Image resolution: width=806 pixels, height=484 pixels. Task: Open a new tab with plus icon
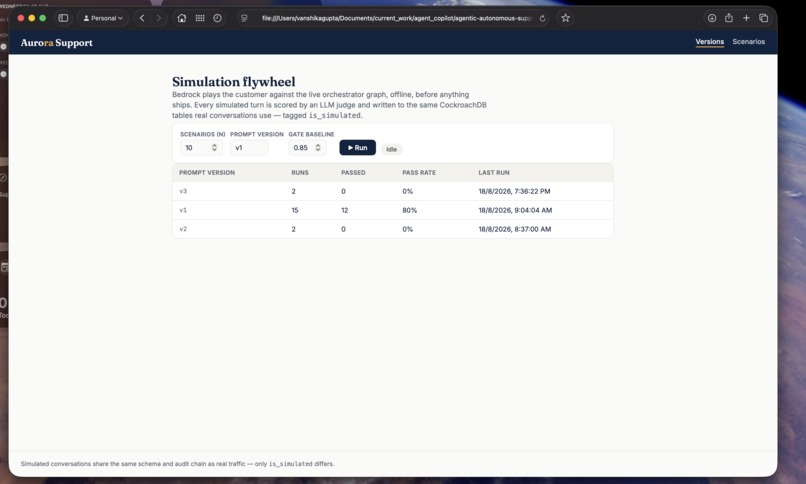pos(746,18)
